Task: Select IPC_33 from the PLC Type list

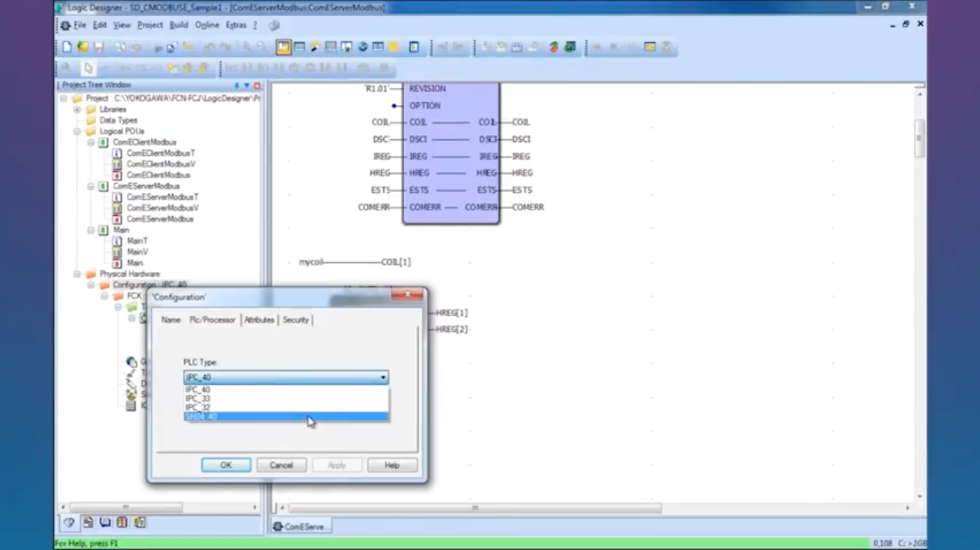Action: pos(198,399)
